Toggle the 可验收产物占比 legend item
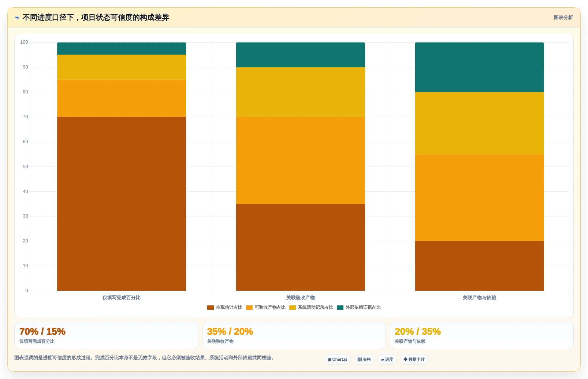588x379 pixels. (266, 308)
